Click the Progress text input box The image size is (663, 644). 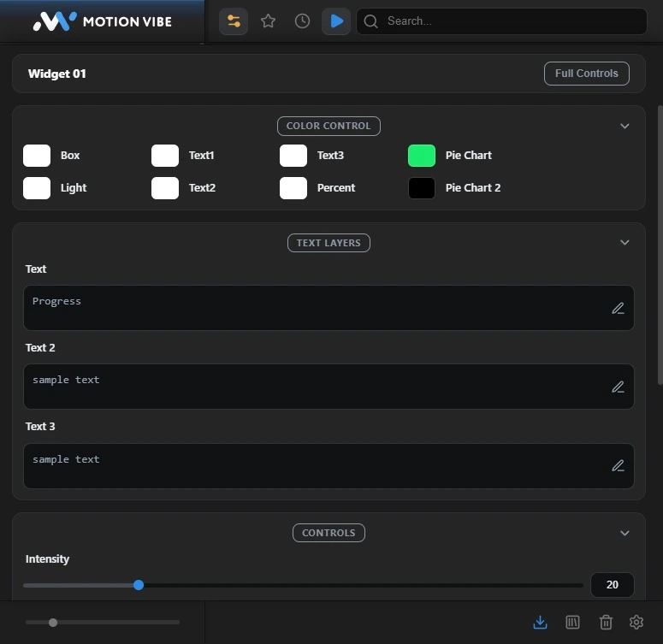[329, 308]
